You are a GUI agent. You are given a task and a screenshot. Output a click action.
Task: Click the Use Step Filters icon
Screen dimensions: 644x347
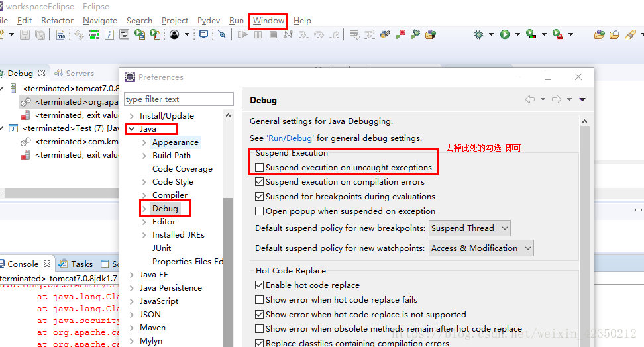point(370,35)
